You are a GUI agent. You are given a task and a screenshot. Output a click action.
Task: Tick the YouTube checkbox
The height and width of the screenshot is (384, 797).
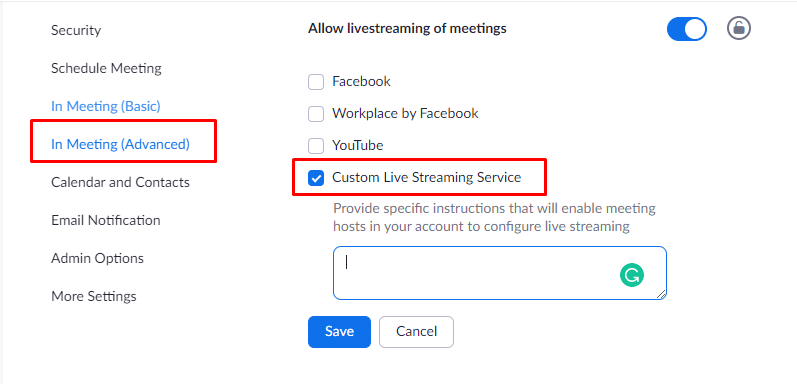point(316,146)
